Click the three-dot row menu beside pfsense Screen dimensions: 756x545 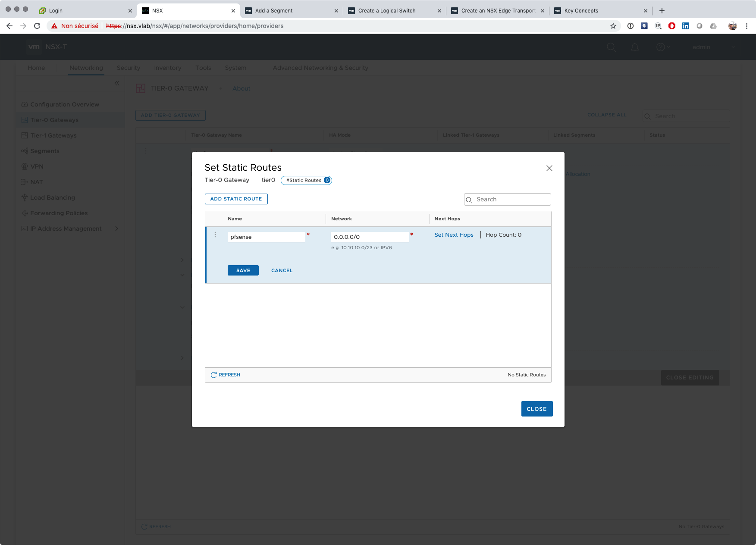click(x=215, y=235)
